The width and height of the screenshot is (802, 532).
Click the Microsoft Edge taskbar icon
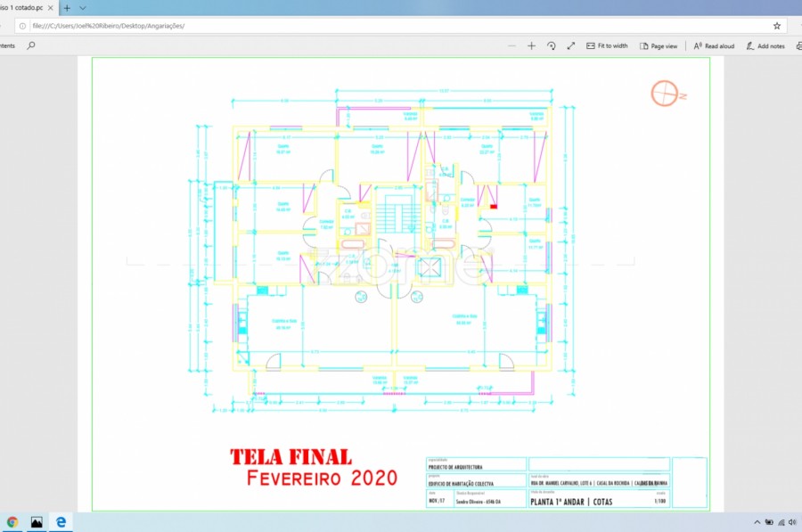click(x=61, y=522)
